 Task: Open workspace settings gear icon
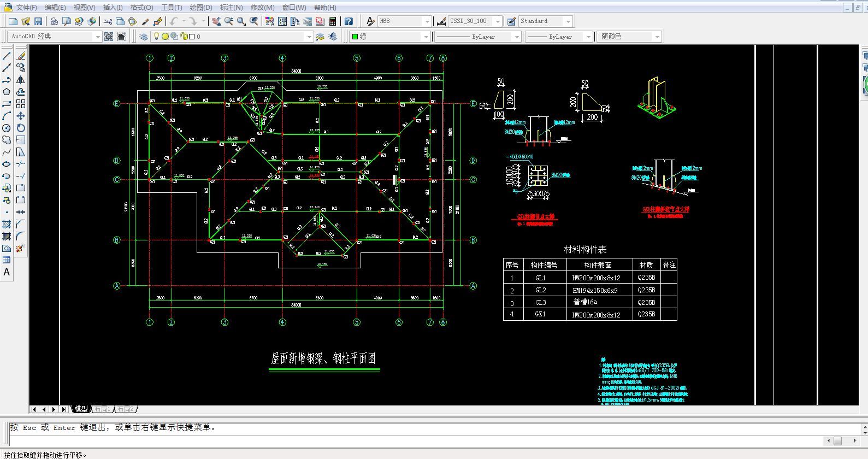click(x=109, y=37)
